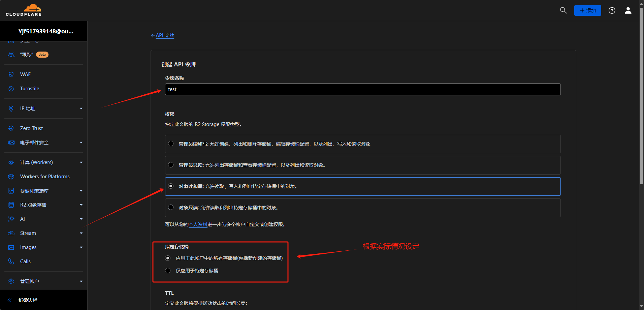Click the WAF shield icon

click(x=11, y=74)
